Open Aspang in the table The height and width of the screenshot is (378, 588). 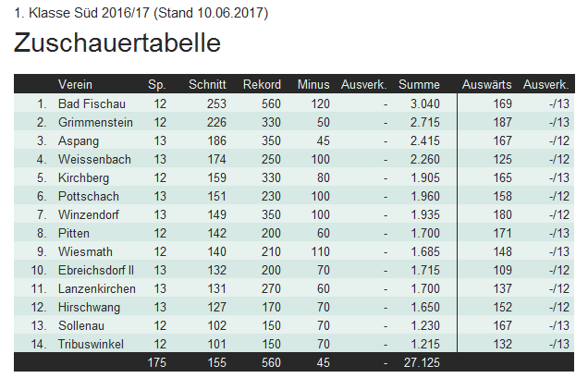tap(77, 140)
